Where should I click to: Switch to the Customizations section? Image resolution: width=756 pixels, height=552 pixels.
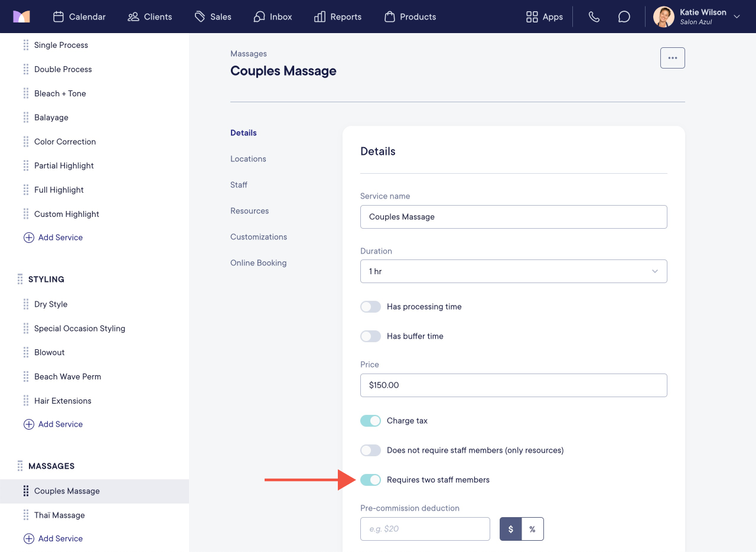pos(259,237)
